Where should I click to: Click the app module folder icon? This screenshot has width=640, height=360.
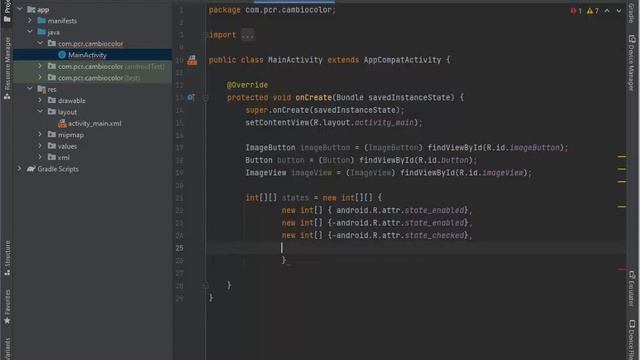pos(31,9)
